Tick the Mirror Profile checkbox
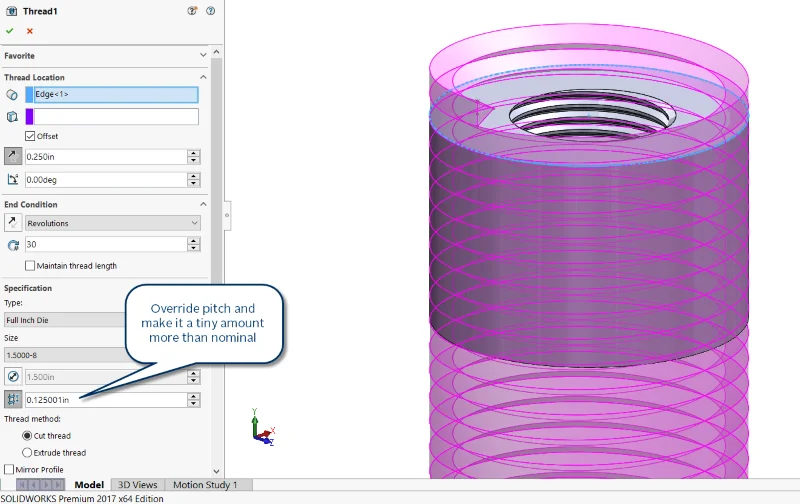The width and height of the screenshot is (800, 504). 9,469
